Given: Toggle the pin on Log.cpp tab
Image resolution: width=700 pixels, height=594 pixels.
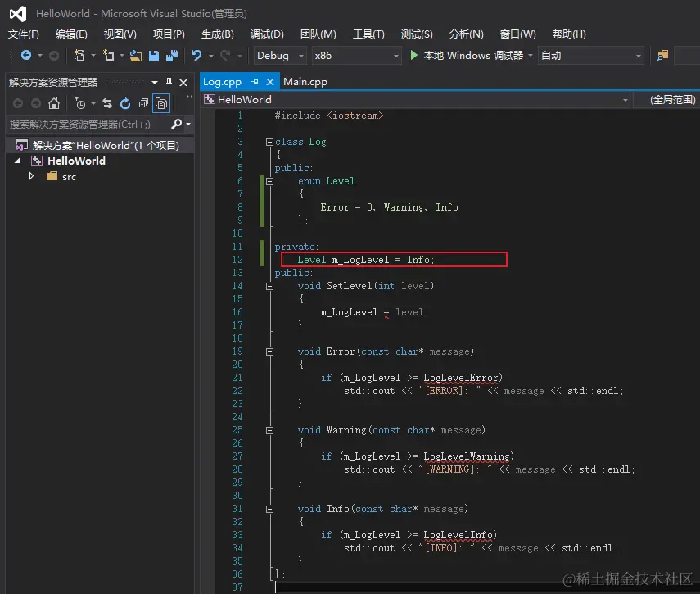Looking at the screenshot, I should [255, 82].
